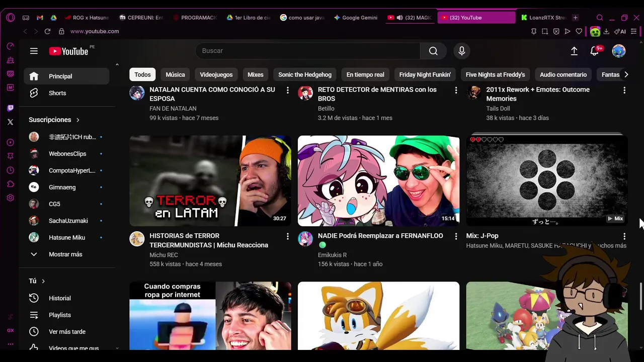Open WebonesClips subscription channel
This screenshot has height=362, width=644.
pyautogui.click(x=66, y=154)
